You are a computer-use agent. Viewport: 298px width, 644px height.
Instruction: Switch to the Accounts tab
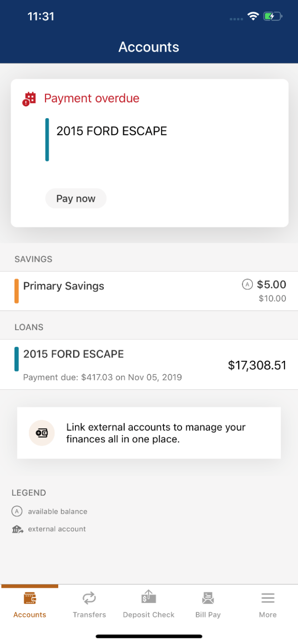[29, 604]
